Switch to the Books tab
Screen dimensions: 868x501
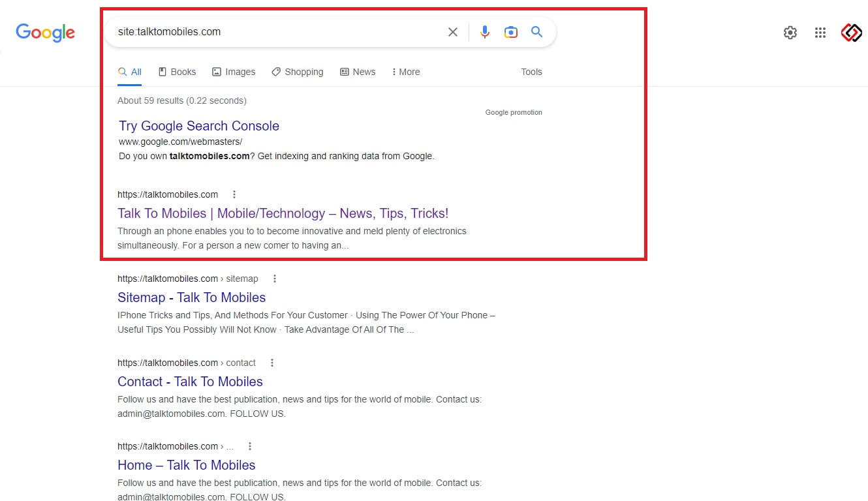coord(178,72)
